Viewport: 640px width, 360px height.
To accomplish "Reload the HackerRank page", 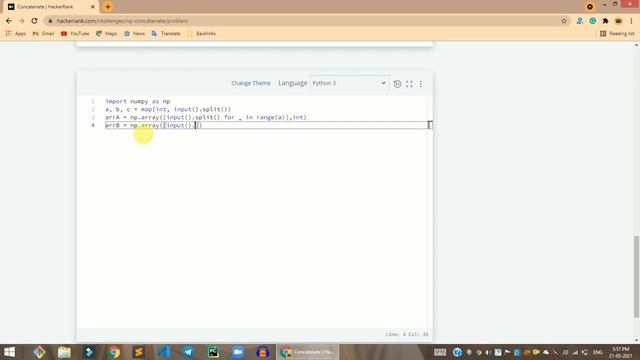I will tap(34, 21).
